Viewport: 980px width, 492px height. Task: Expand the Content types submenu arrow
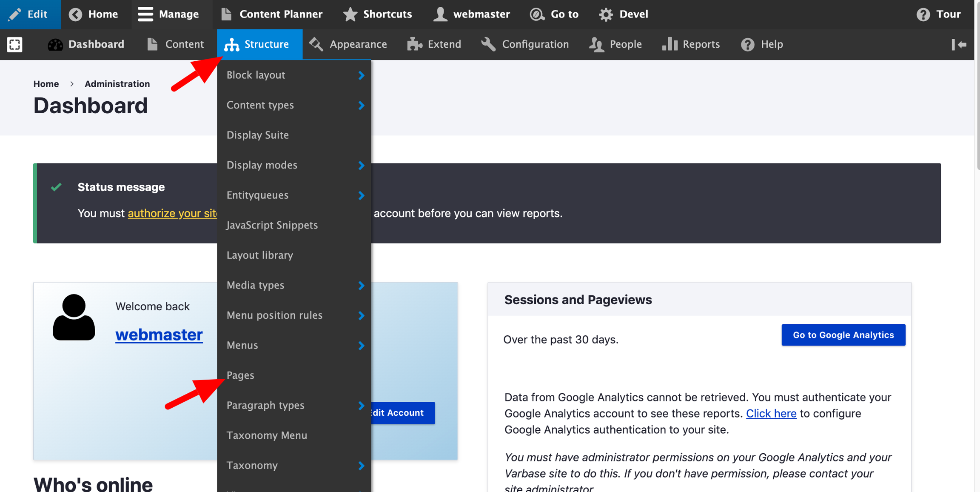[x=361, y=105]
